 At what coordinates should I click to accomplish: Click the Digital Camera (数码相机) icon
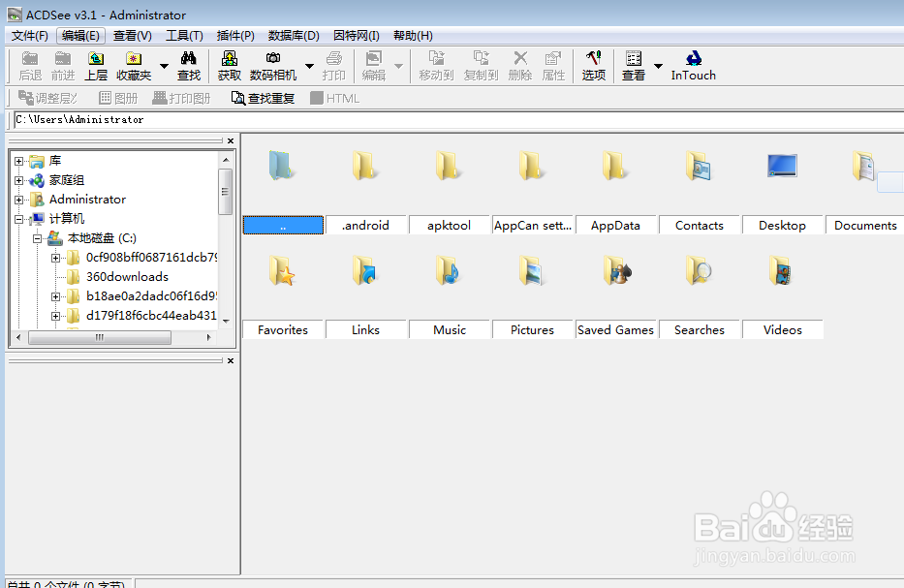tap(273, 66)
